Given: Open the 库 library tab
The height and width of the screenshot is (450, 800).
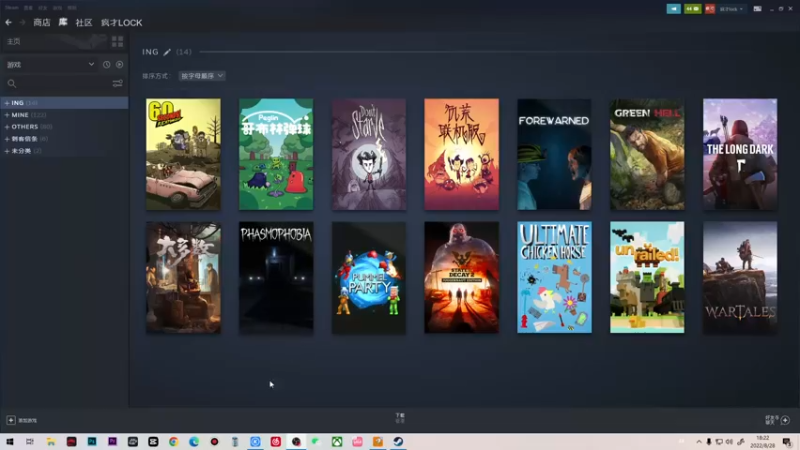Looking at the screenshot, I should tap(63, 22).
